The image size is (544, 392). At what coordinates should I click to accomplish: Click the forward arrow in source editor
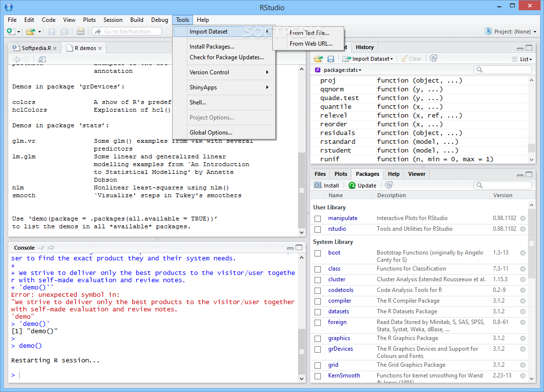(26, 59)
